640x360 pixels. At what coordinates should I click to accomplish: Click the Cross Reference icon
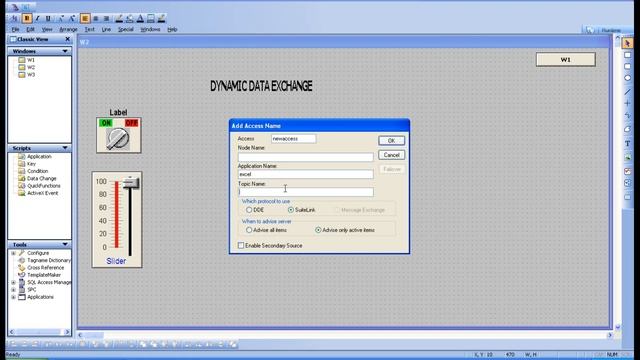coord(22,267)
